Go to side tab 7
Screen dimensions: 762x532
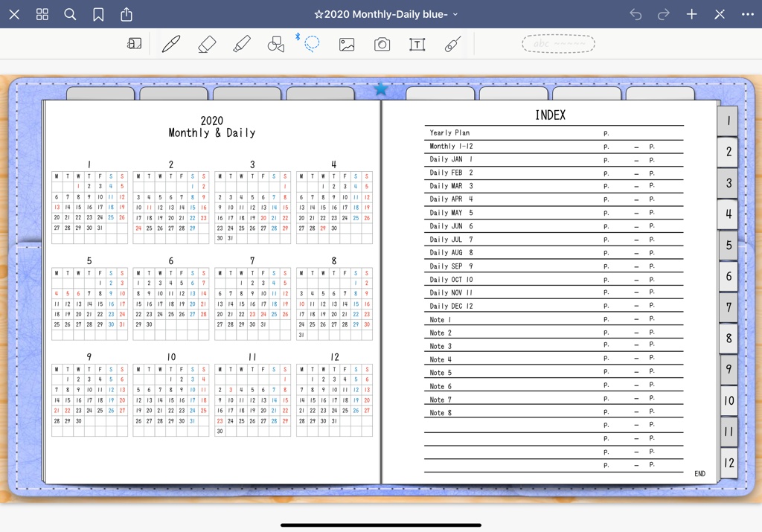click(x=728, y=307)
